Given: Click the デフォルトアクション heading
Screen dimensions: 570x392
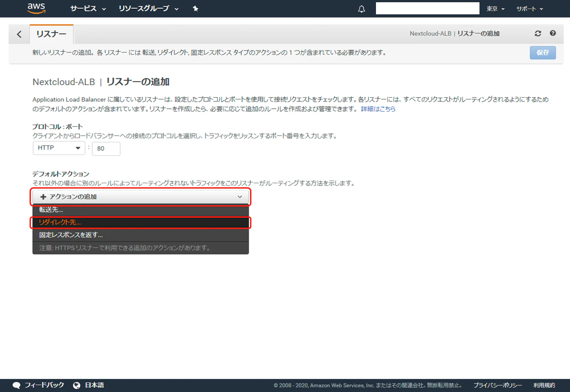Looking at the screenshot, I should click(x=61, y=174).
